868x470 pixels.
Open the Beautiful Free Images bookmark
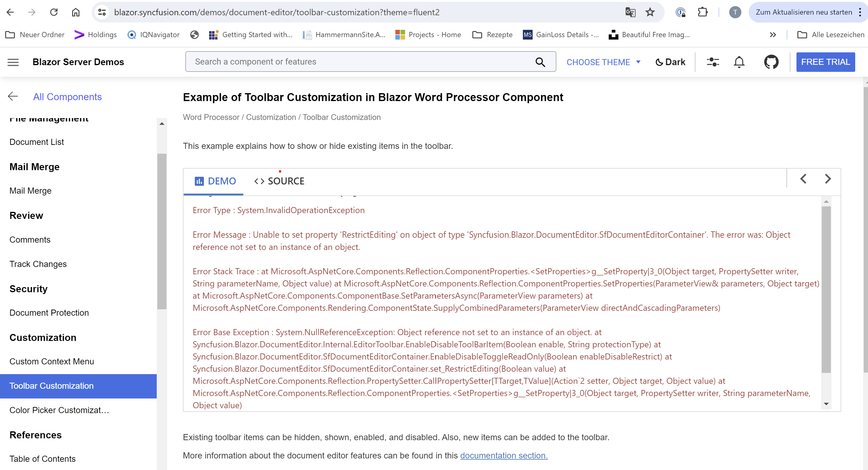click(x=649, y=35)
